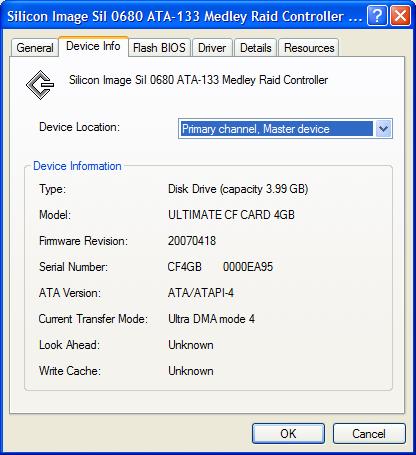Click the Device Information group title
Screen dimensions: 416x455
click(77, 166)
